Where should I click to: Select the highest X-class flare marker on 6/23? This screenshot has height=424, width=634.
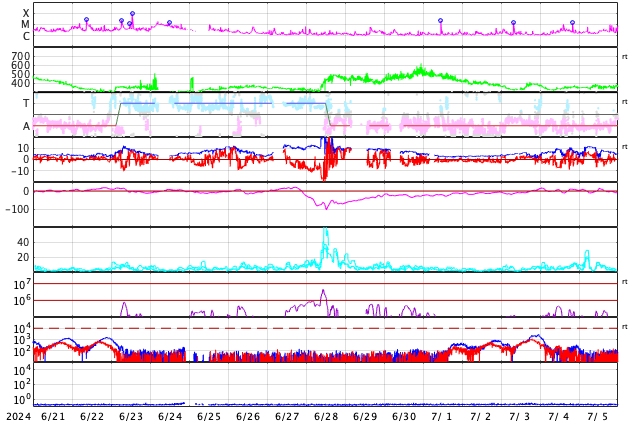132,14
